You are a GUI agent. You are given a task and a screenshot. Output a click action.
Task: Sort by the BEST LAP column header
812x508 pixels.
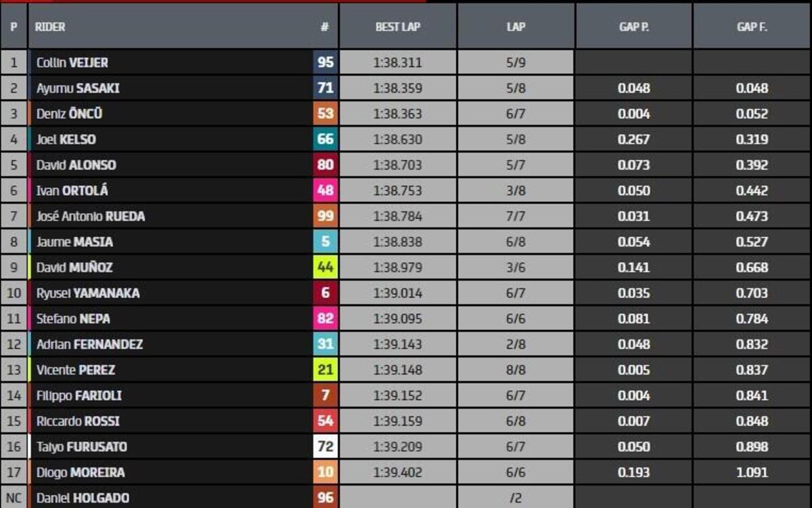pyautogui.click(x=398, y=28)
